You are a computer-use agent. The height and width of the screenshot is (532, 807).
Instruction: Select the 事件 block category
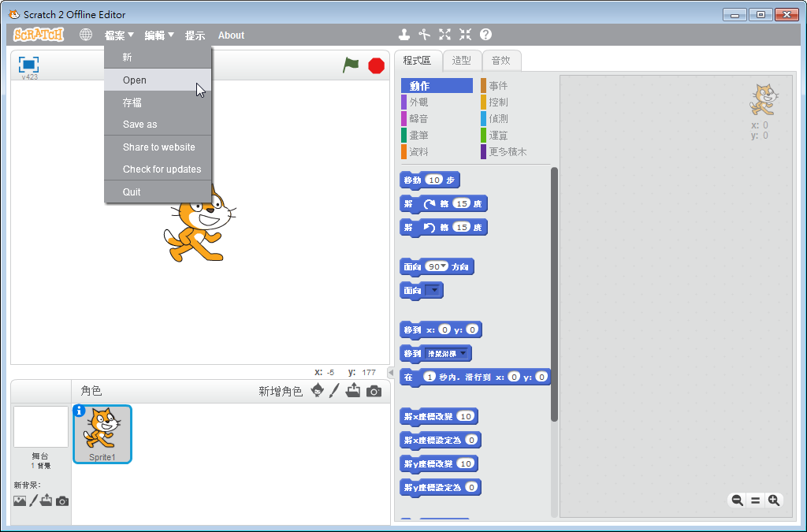point(498,86)
